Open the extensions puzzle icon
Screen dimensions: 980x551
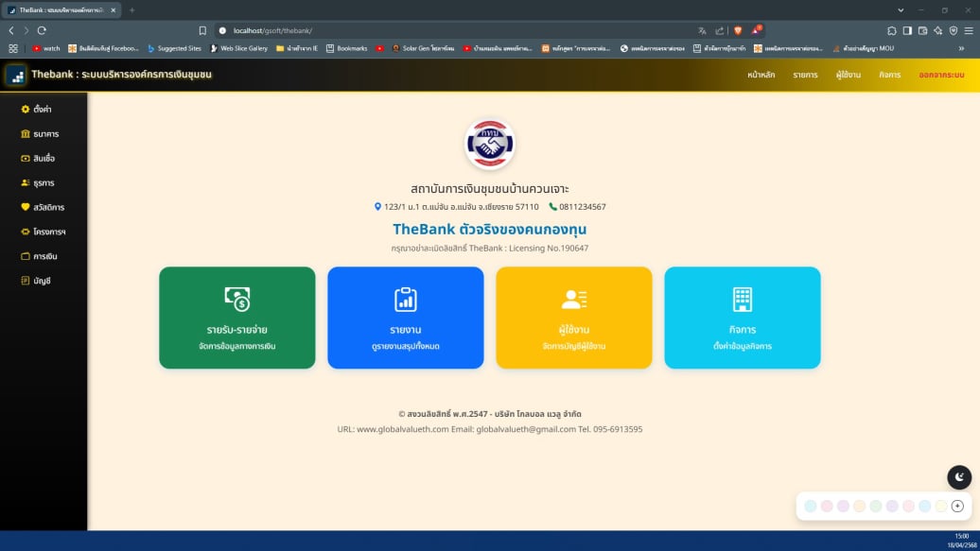click(892, 30)
